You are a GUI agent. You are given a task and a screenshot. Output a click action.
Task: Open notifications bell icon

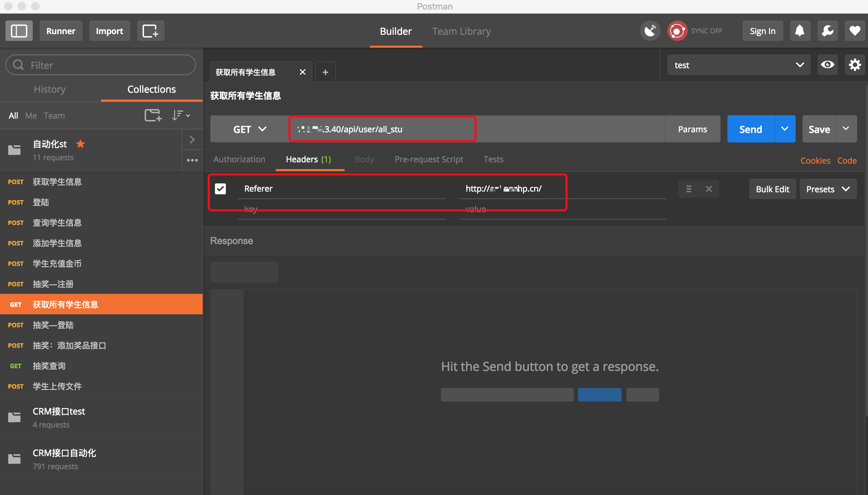pyautogui.click(x=800, y=31)
